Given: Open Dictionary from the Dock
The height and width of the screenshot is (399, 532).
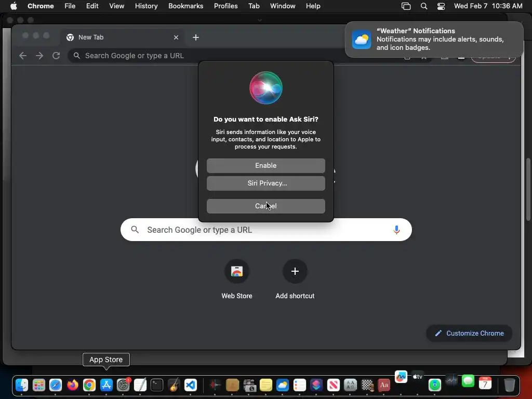Looking at the screenshot, I should pos(384,385).
